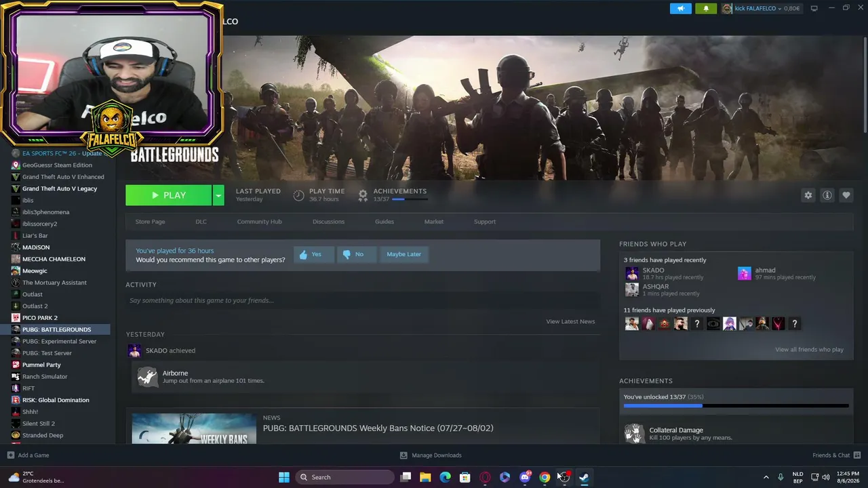Expand the Play button dropdown arrow
This screenshot has width=868, height=488.
218,195
